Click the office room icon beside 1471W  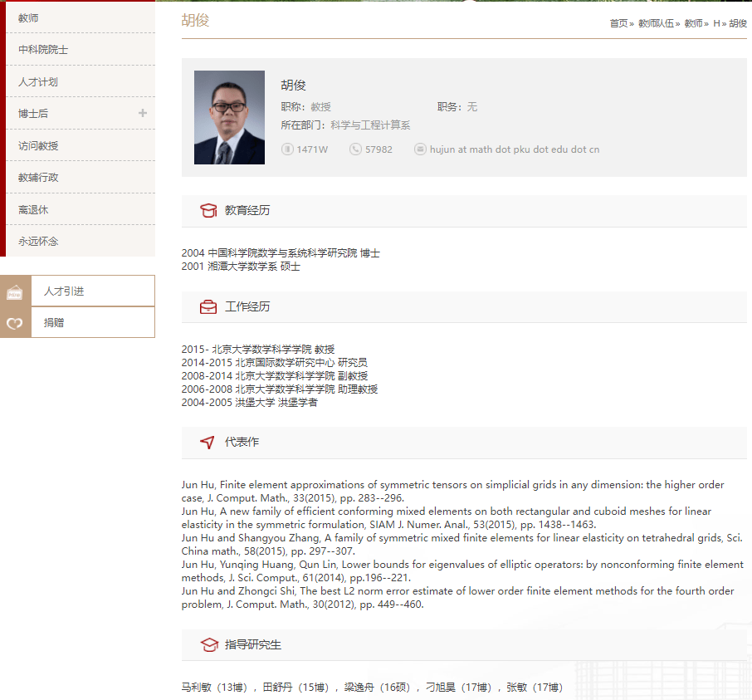287,149
